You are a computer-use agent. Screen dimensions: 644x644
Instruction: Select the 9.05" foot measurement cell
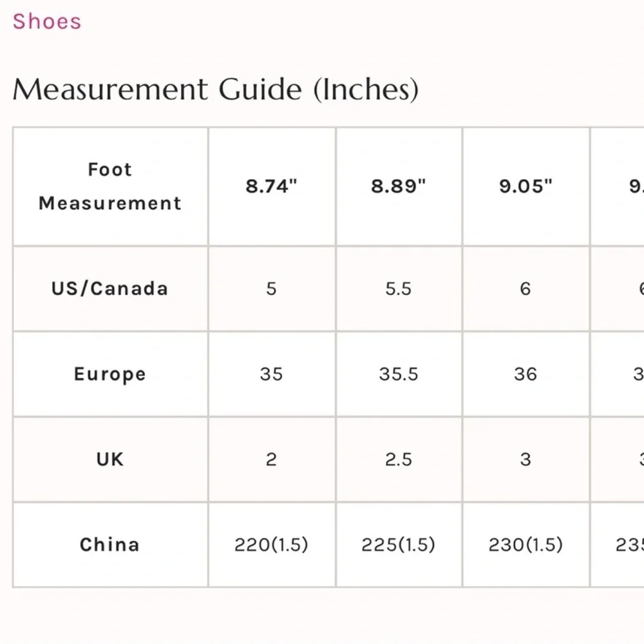point(526,186)
